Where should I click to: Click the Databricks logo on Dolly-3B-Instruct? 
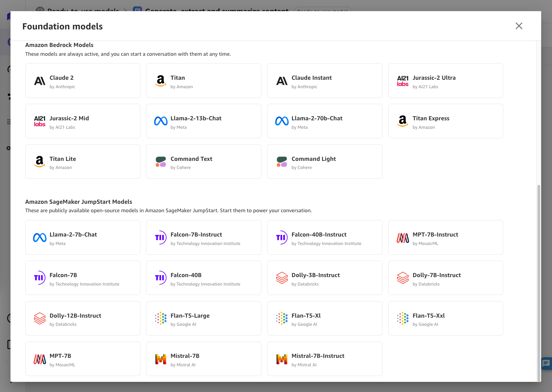282,278
